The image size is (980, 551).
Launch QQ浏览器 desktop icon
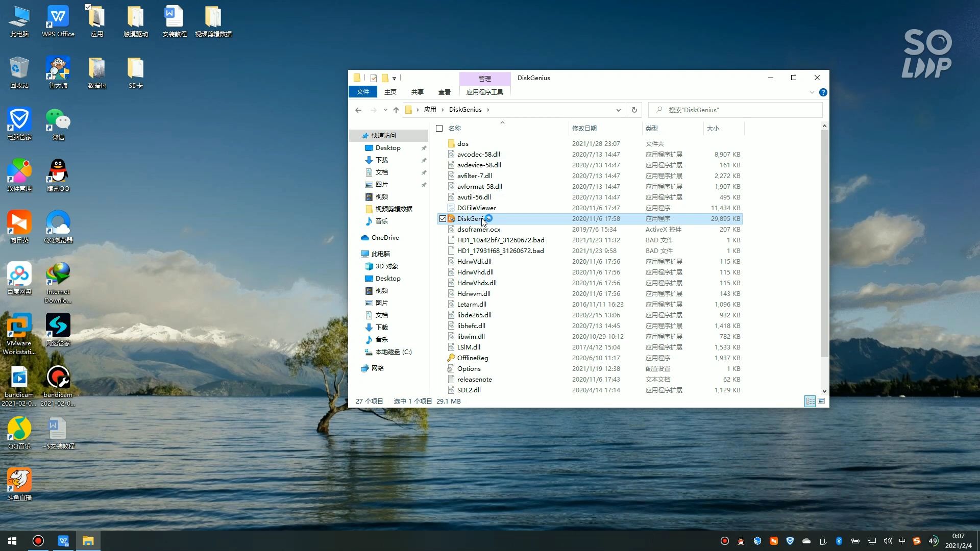tap(58, 227)
